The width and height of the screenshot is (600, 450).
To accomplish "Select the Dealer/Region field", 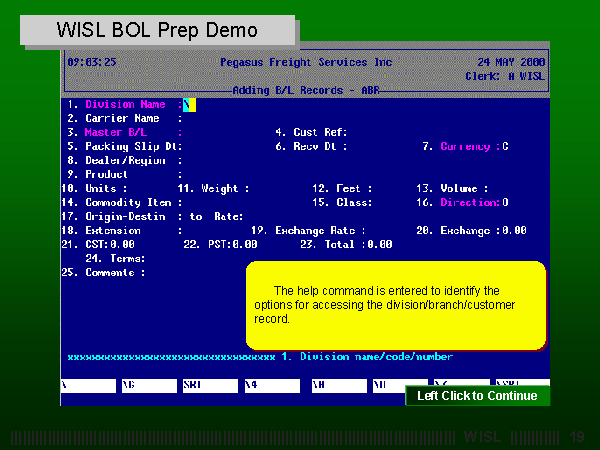I will (x=200, y=160).
